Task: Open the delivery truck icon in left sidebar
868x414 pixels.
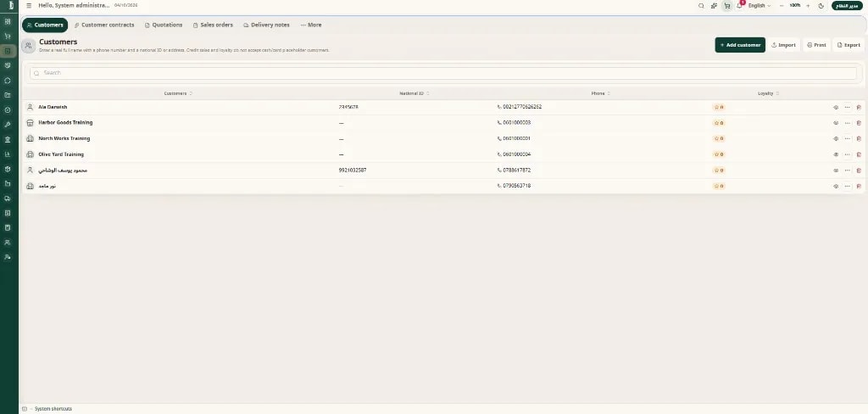Action: pyautogui.click(x=7, y=199)
